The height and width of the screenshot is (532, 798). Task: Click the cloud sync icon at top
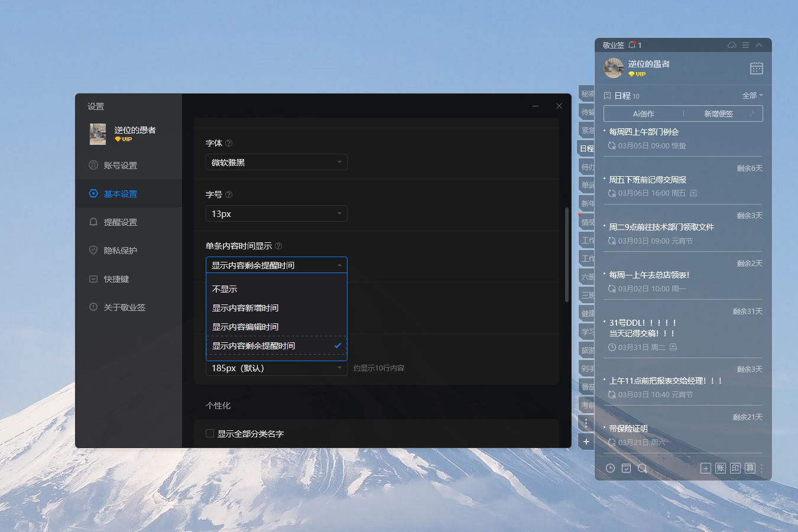point(731,45)
